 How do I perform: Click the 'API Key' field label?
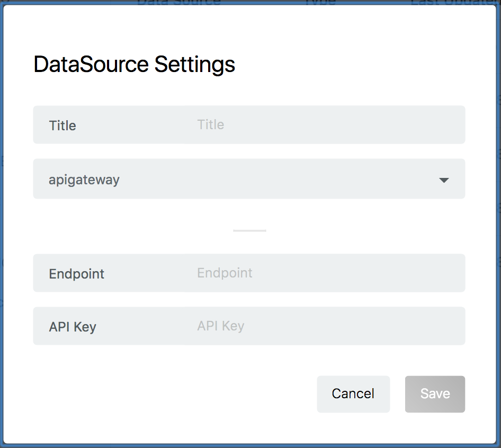[x=73, y=327]
